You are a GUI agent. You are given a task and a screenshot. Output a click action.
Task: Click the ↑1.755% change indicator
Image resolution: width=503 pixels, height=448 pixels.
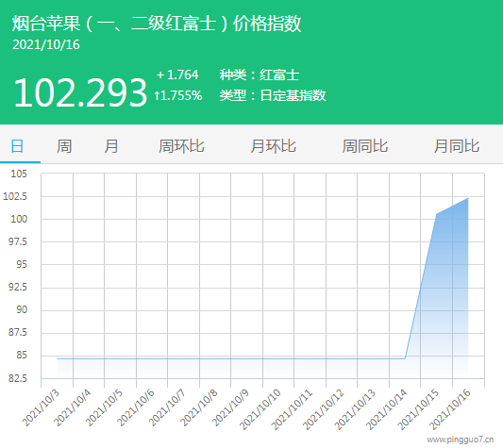pyautogui.click(x=178, y=95)
